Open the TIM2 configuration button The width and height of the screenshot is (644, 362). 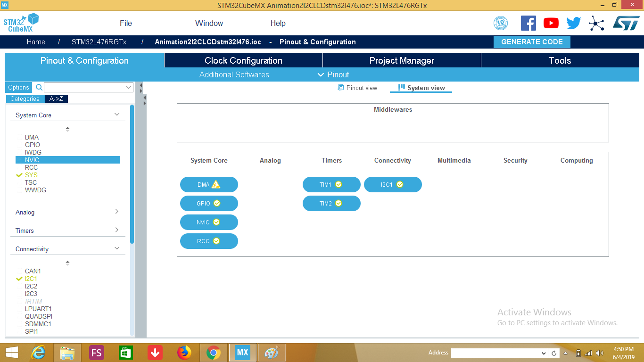tap(331, 204)
